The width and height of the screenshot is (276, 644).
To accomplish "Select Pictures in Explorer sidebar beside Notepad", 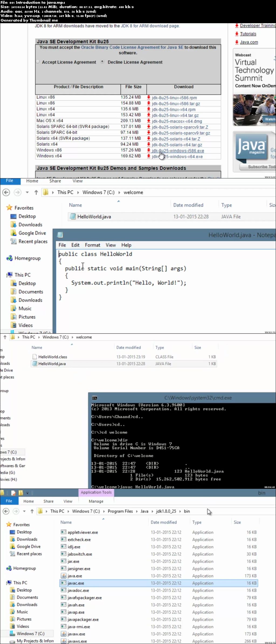I will coord(27,317).
